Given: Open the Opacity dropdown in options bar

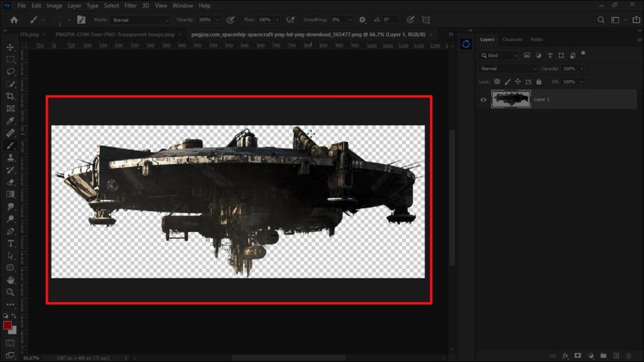Looking at the screenshot, I should point(218,19).
